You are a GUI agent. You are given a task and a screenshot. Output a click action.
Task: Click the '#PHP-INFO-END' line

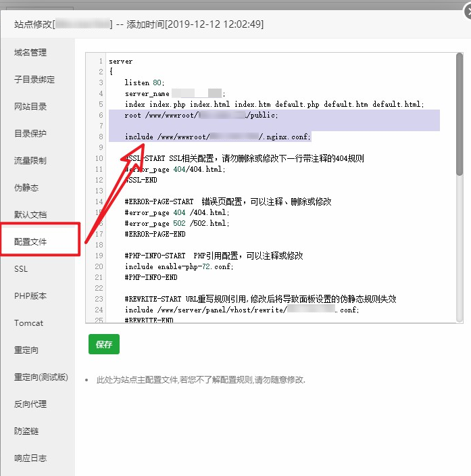(x=151, y=277)
